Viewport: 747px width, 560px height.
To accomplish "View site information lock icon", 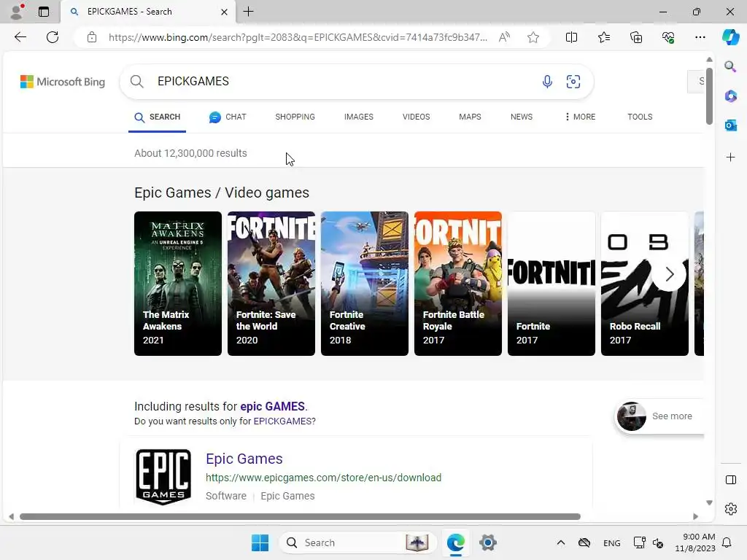I will tap(92, 37).
